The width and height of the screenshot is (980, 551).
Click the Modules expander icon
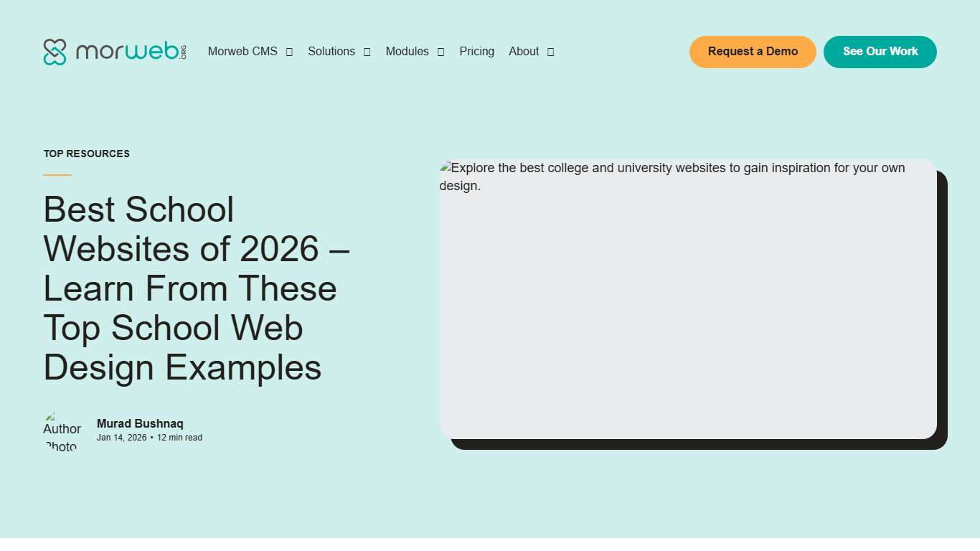(440, 52)
